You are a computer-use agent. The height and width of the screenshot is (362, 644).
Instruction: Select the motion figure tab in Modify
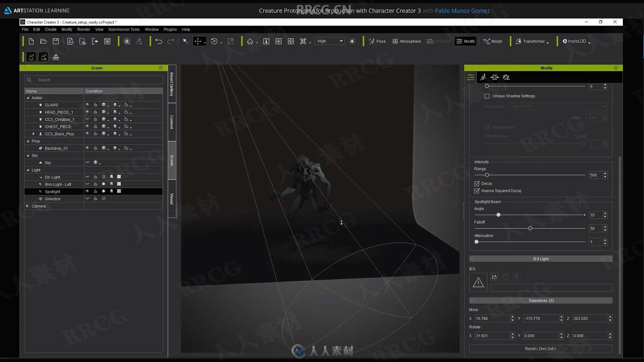click(x=483, y=77)
